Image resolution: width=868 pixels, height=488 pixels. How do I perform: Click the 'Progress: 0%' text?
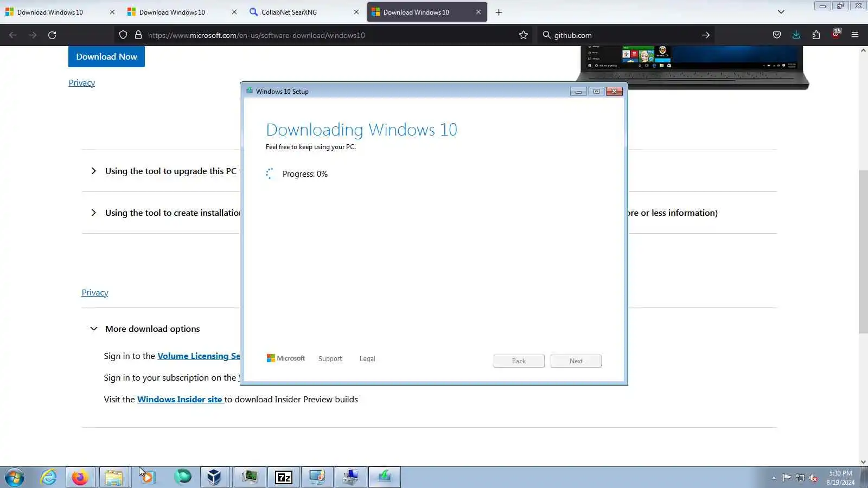click(x=305, y=174)
